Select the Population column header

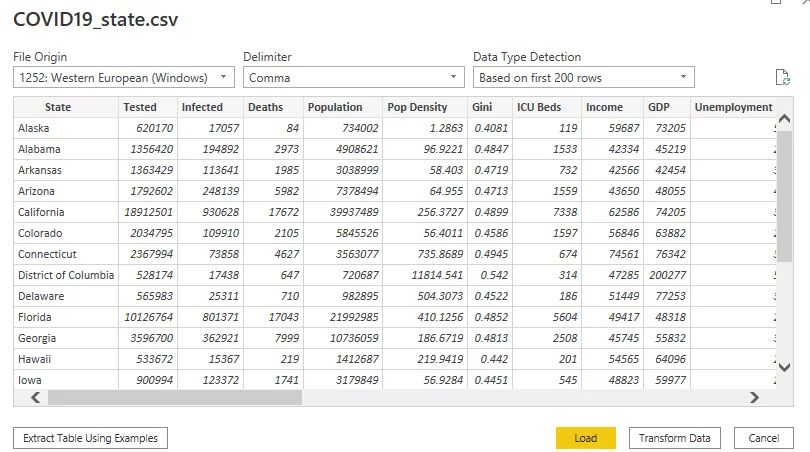335,107
